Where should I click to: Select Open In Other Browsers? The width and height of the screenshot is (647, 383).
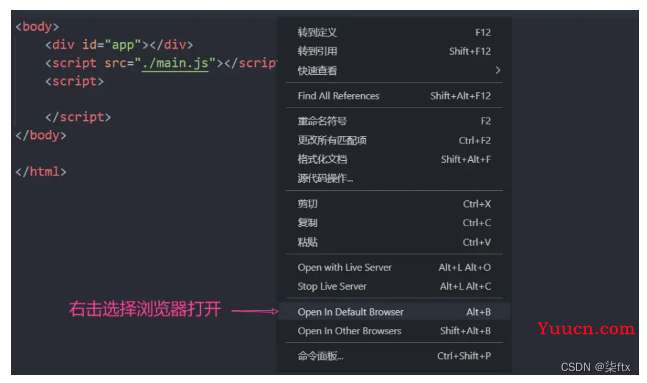tap(394, 331)
